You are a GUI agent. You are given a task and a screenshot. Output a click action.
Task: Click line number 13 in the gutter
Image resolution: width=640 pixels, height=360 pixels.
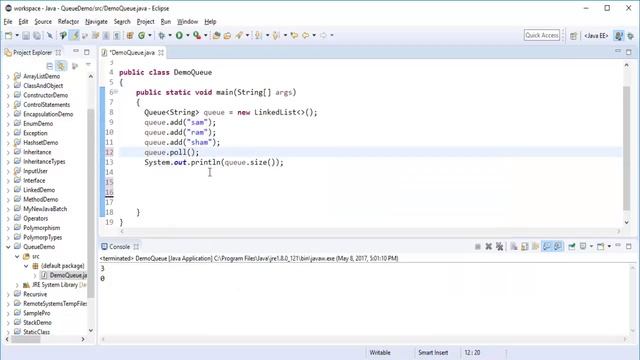pyautogui.click(x=109, y=162)
